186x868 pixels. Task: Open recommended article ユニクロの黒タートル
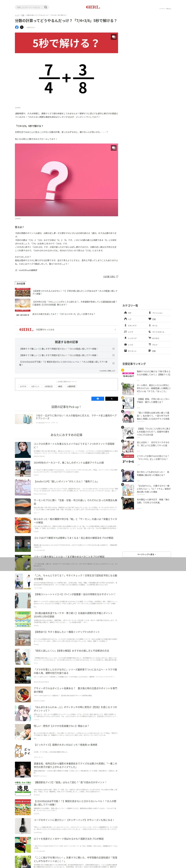[x=66, y=450]
